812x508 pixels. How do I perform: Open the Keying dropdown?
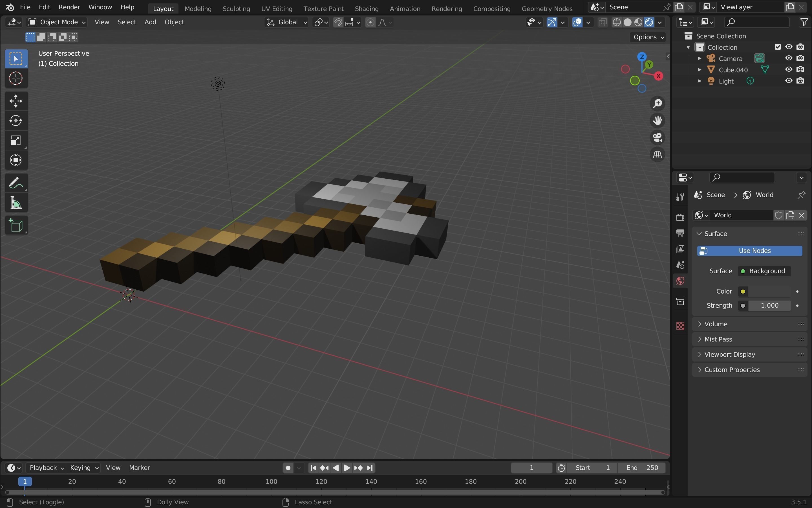(84, 468)
